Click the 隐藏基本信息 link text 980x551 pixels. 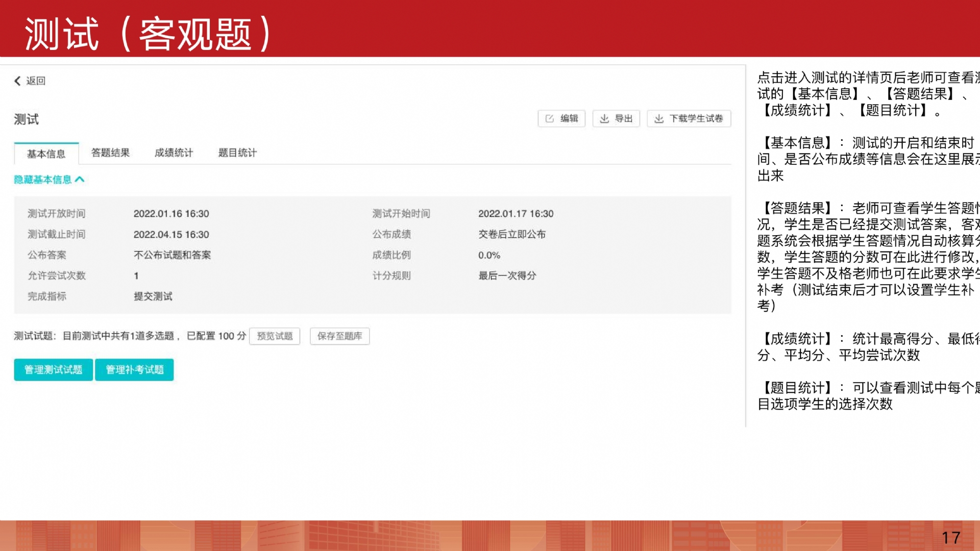43,180
